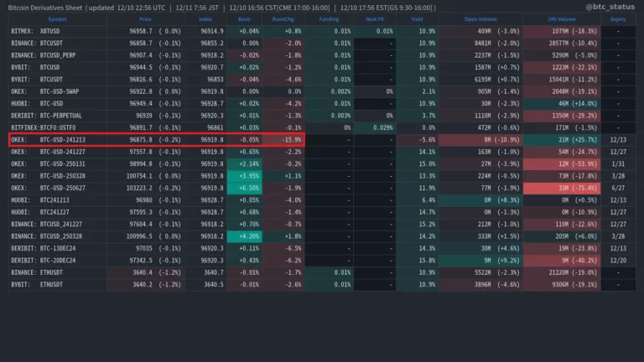
Task: Select the OKEX: BTC-USD-SWAP symbol cell
Action: tap(57, 91)
